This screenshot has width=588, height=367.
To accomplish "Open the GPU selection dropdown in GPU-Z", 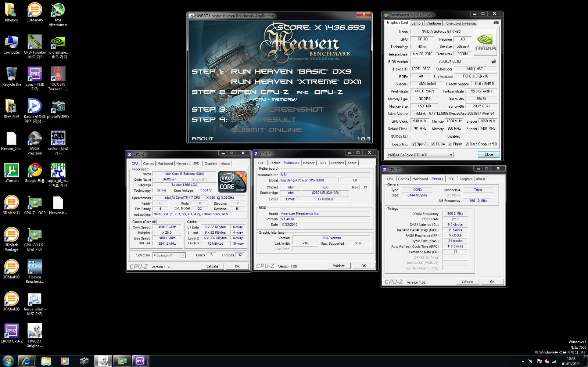I will [x=420, y=155].
